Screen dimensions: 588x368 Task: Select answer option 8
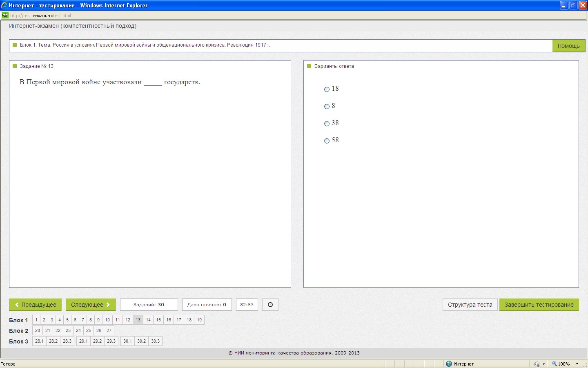327,106
